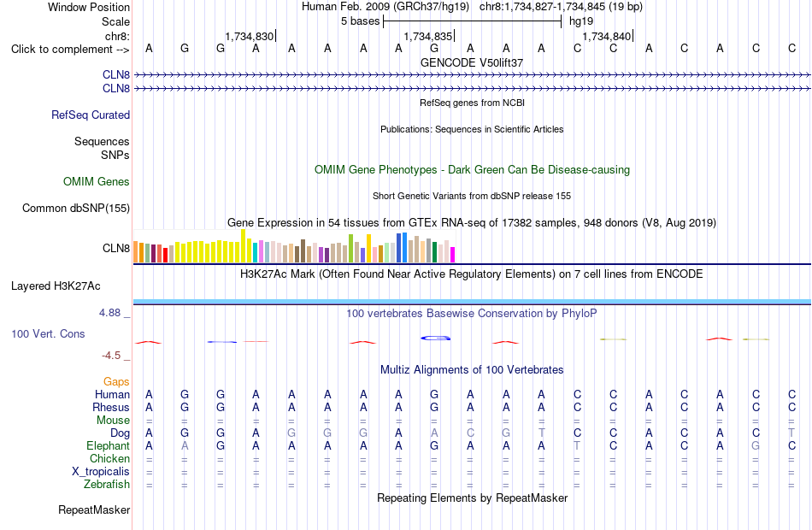Click the 100 Vert. Cons track label

(48, 334)
